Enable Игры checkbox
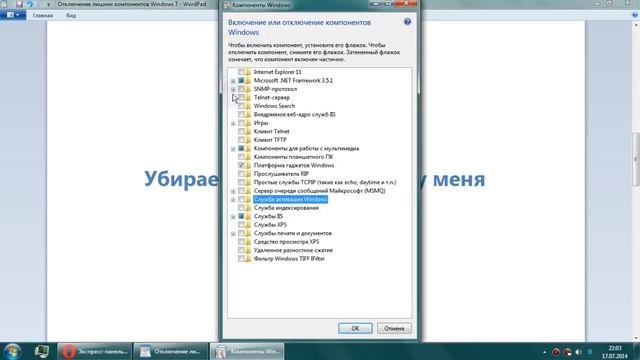640x360 pixels. (241, 123)
